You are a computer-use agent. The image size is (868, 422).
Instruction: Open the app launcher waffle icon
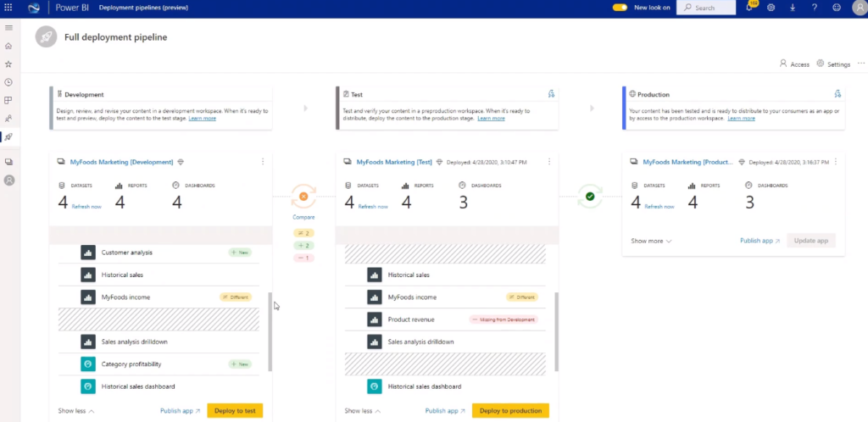pyautogui.click(x=8, y=8)
